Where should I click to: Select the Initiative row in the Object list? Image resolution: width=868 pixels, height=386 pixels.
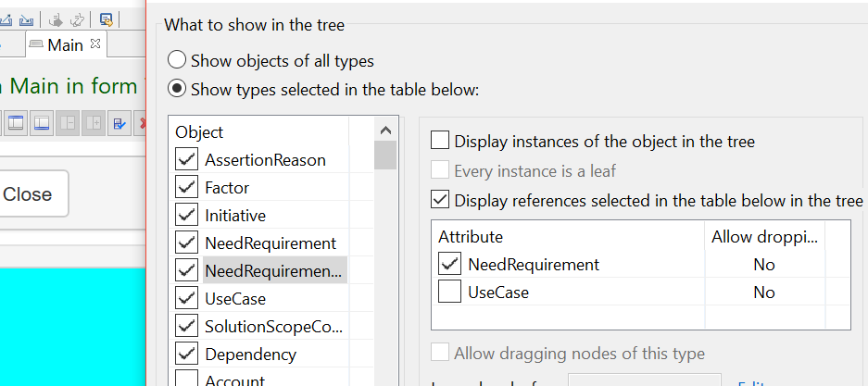235,216
